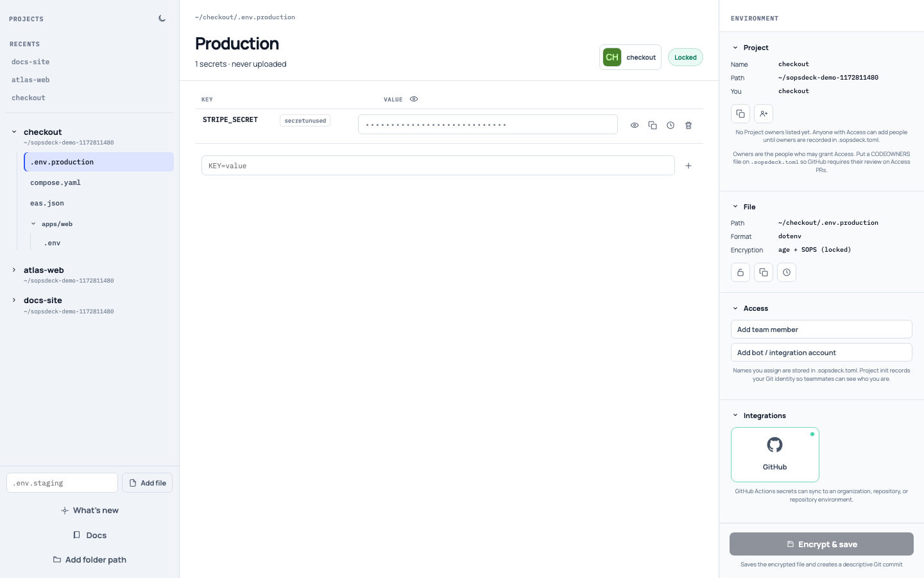Collapse the checkout project tree
Image resolution: width=924 pixels, height=578 pixels.
click(14, 132)
